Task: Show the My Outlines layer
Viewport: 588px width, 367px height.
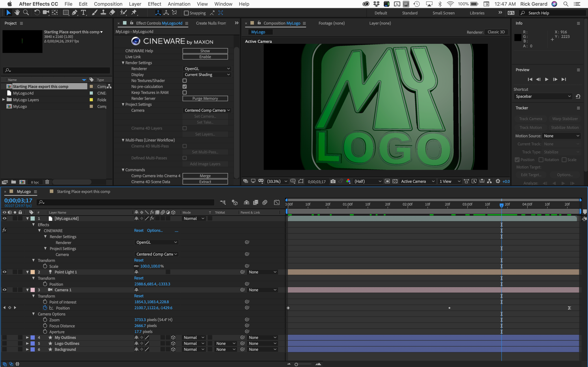Action: click(5, 338)
